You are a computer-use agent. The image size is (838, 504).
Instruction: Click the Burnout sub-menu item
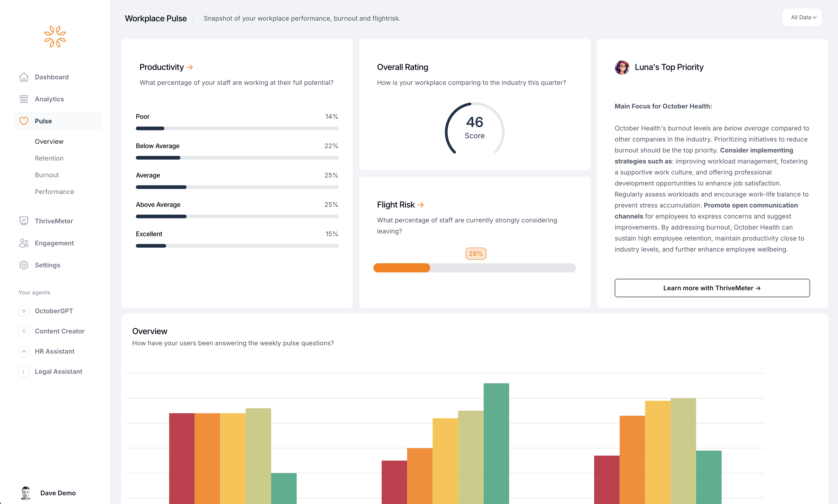(x=47, y=174)
